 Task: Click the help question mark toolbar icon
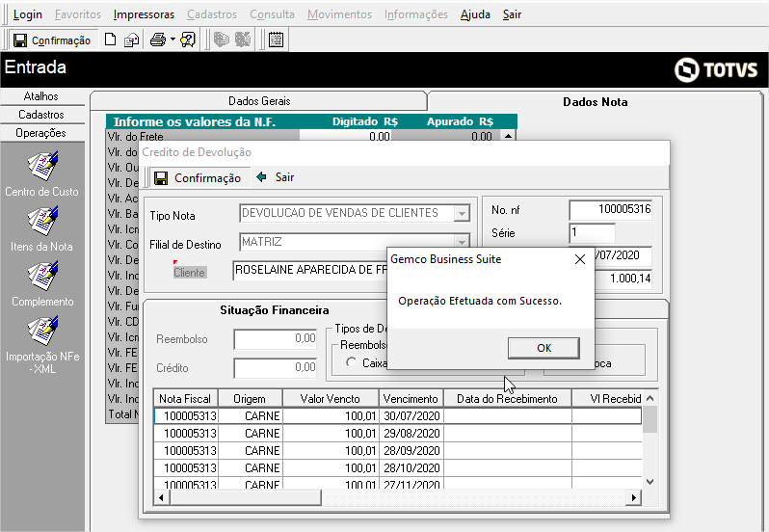click(188, 40)
